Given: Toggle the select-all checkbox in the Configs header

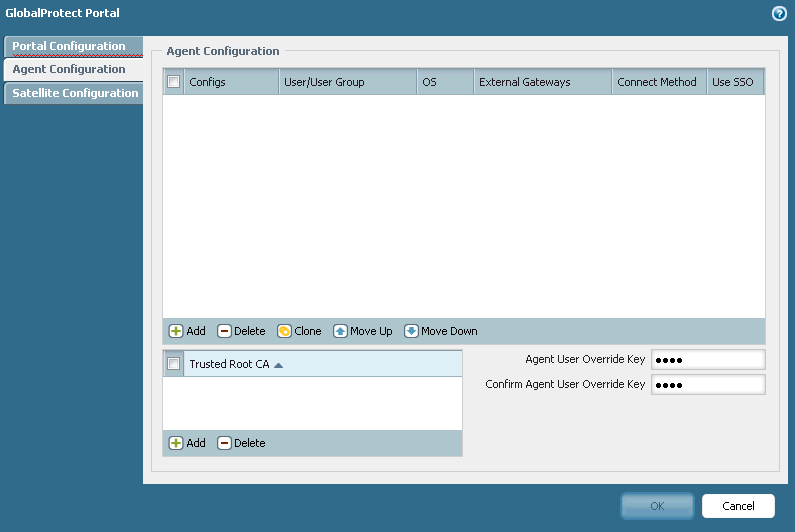Looking at the screenshot, I should click(x=173, y=82).
